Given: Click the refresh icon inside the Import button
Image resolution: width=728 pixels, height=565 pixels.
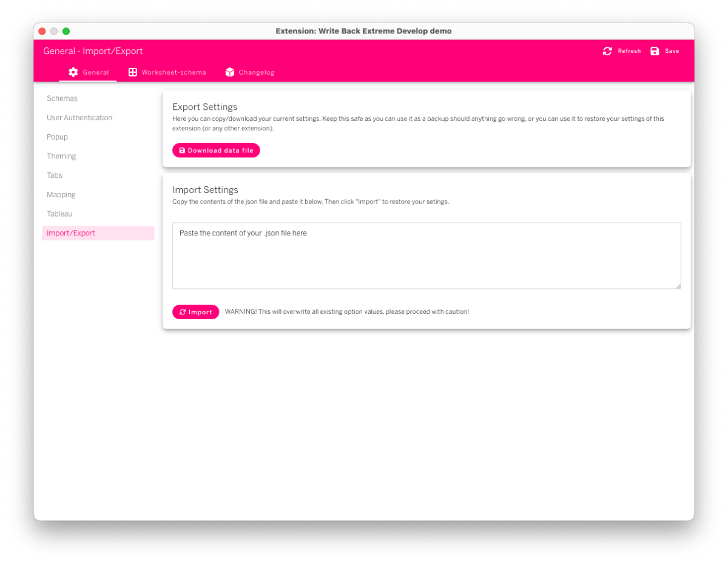Looking at the screenshot, I should click(x=184, y=312).
